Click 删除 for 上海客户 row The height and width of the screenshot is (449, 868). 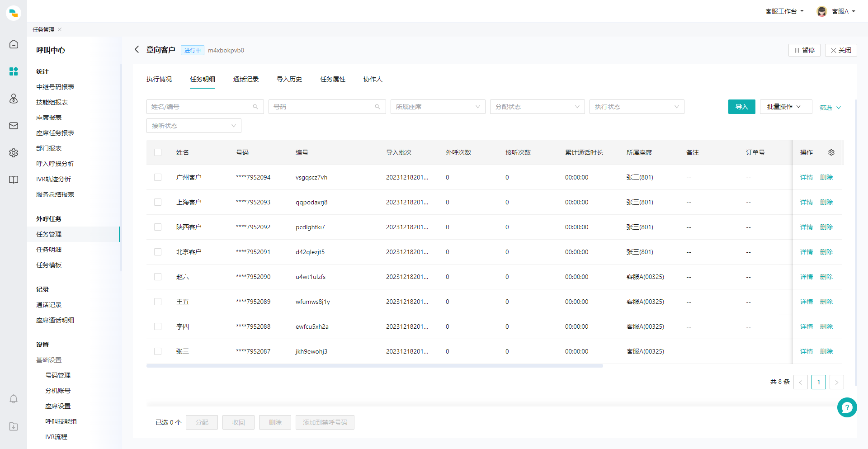[826, 202]
